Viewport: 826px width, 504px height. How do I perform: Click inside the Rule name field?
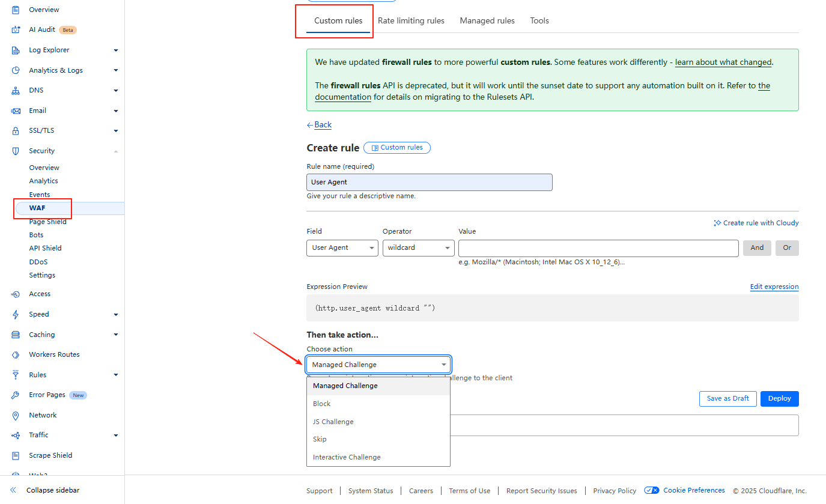[x=429, y=182]
